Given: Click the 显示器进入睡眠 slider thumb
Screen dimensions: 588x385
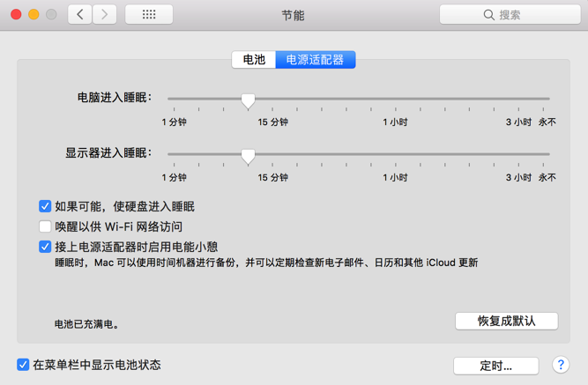Looking at the screenshot, I should coord(248,156).
